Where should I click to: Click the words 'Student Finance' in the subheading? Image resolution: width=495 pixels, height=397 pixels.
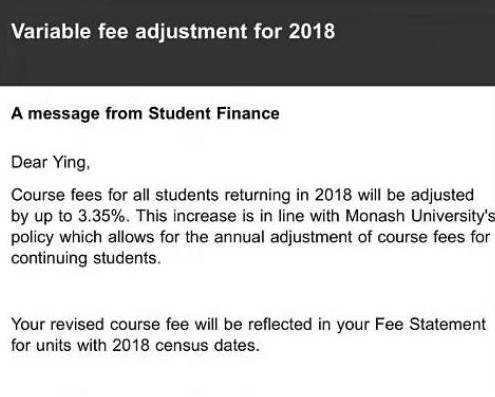[x=214, y=113]
